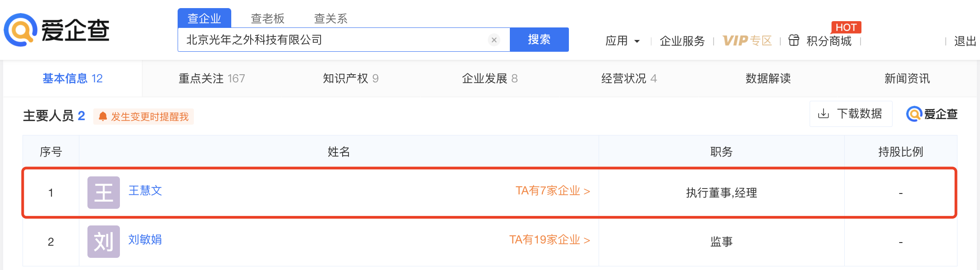980x270 pixels.
Task: Open 王慧文's profile link
Action: point(145,191)
